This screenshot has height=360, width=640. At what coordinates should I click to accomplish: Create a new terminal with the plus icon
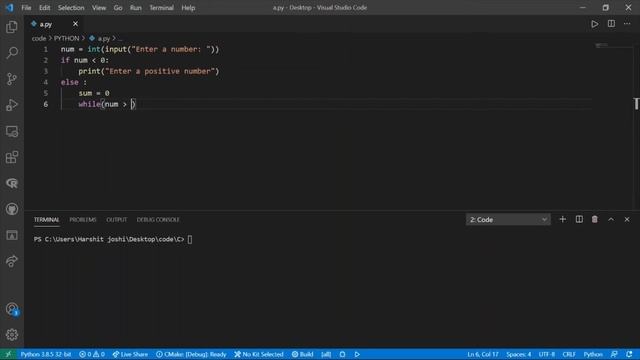562,220
